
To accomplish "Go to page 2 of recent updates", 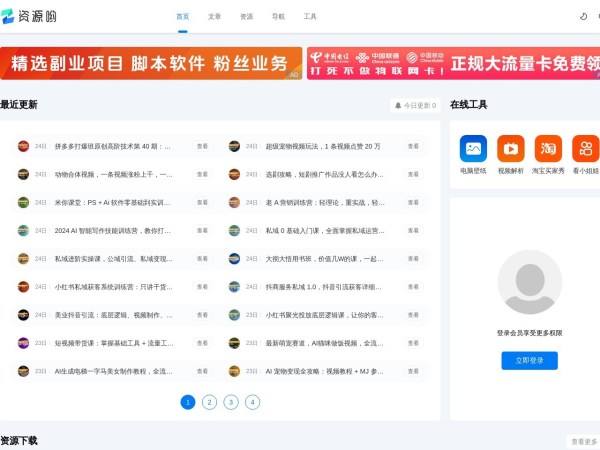I will click(209, 402).
